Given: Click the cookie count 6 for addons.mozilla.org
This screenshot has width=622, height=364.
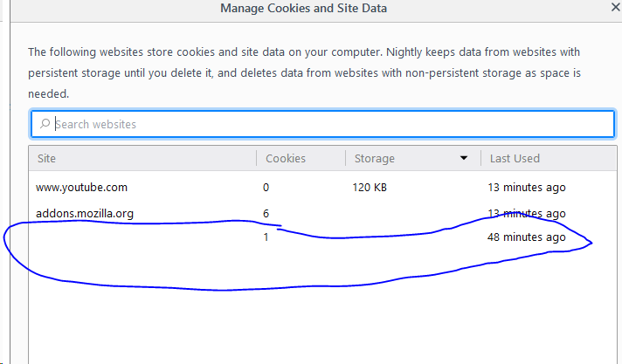Looking at the screenshot, I should tap(266, 213).
